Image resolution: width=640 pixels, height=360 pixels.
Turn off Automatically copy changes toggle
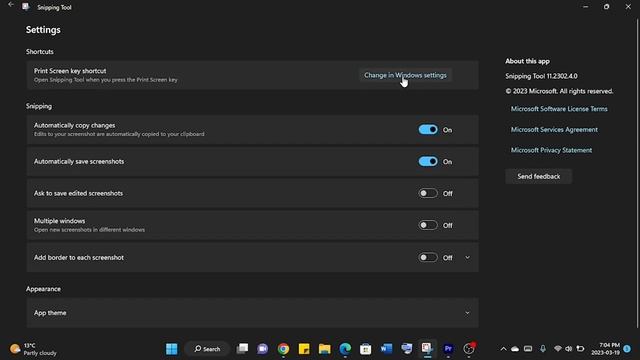pyautogui.click(x=428, y=130)
